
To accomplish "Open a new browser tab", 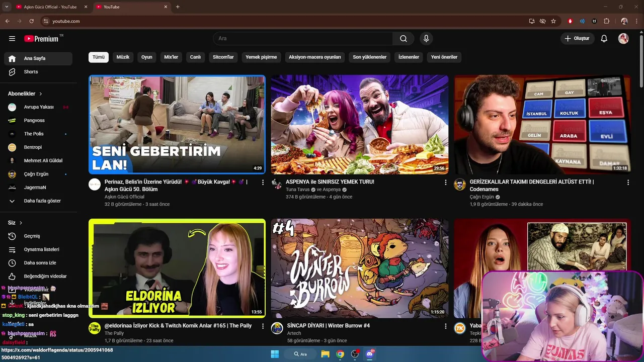I will tap(178, 7).
